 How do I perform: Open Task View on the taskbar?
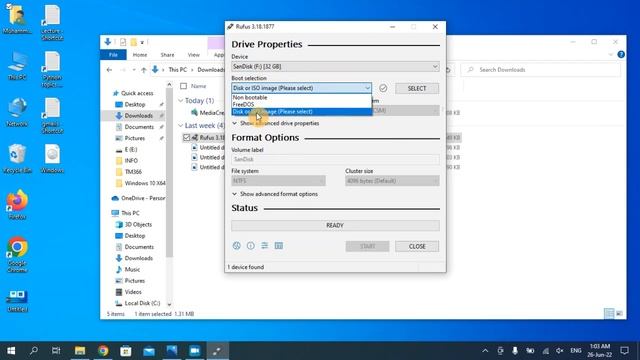(56, 351)
